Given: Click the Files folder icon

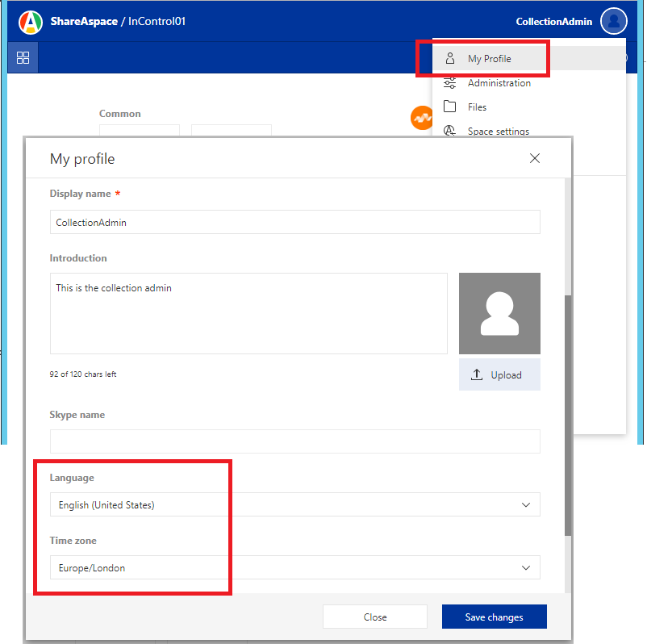Looking at the screenshot, I should tap(449, 107).
